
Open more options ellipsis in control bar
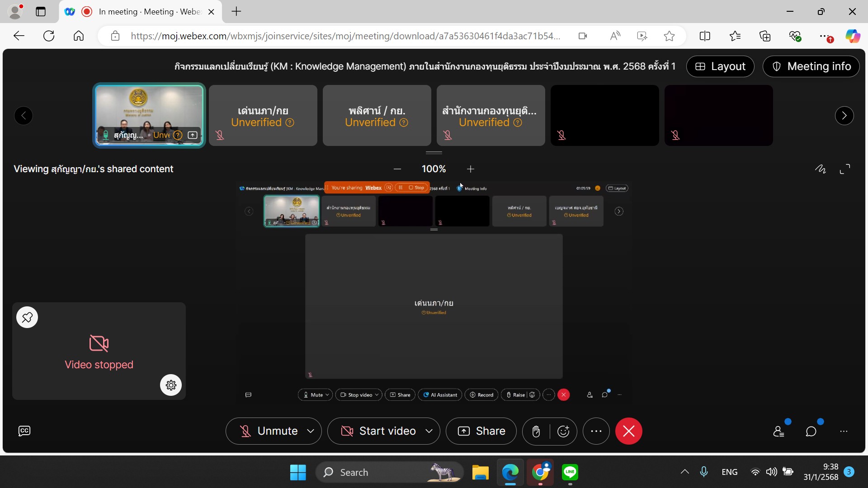coord(596,432)
